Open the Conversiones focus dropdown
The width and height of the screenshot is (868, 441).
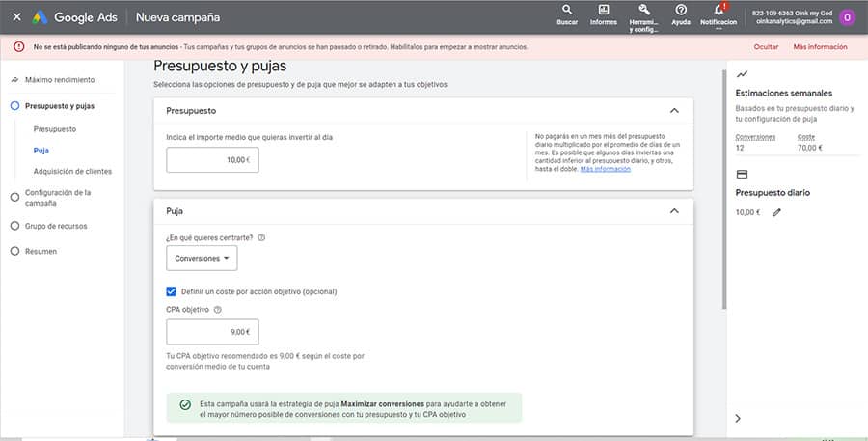click(x=202, y=259)
